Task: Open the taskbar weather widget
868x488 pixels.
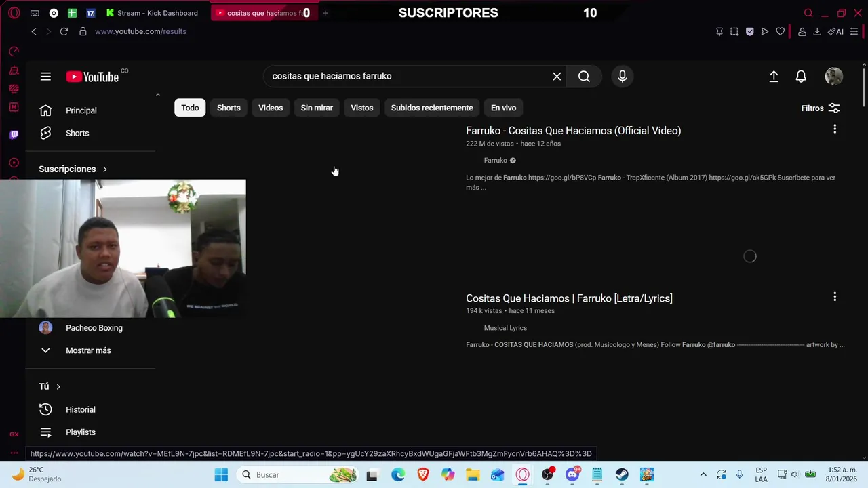Action: 37,474
